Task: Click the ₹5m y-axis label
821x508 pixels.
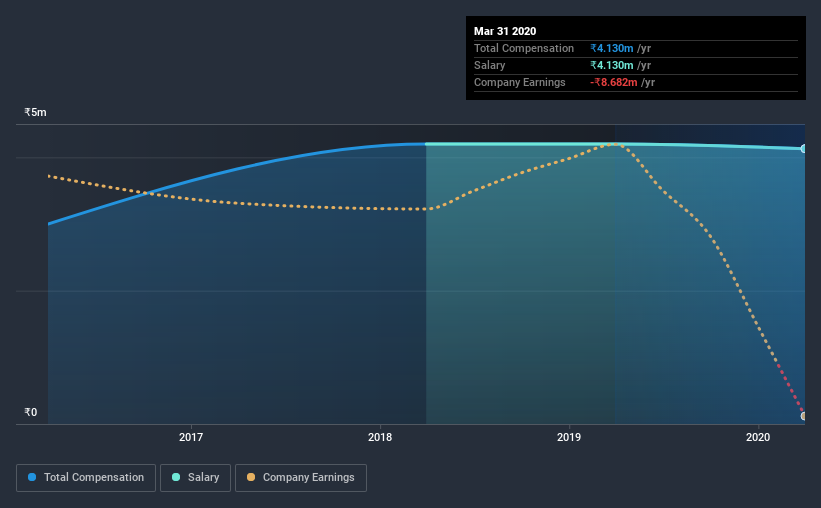Action: [x=36, y=112]
